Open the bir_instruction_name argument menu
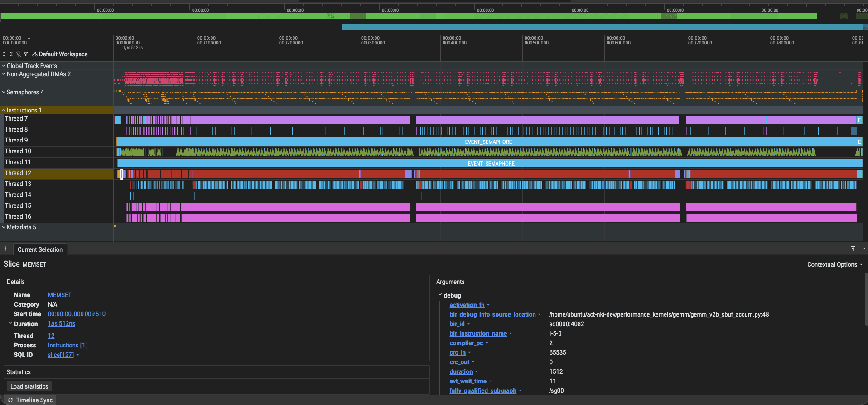 pyautogui.click(x=481, y=333)
